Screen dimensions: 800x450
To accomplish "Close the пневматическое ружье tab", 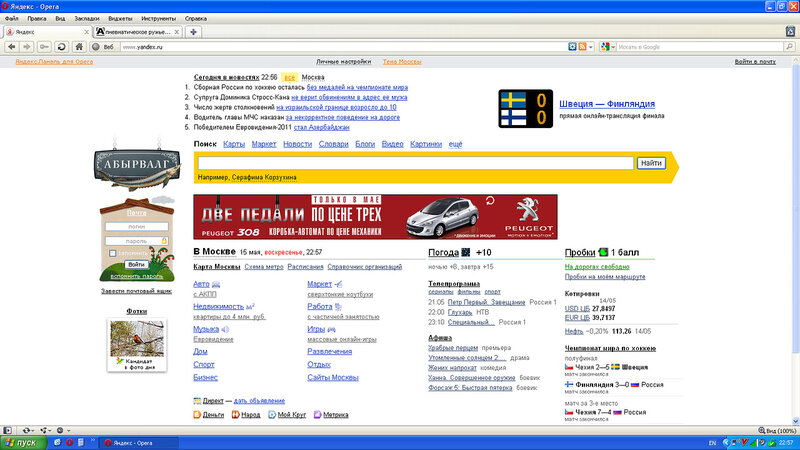I will pos(177,32).
